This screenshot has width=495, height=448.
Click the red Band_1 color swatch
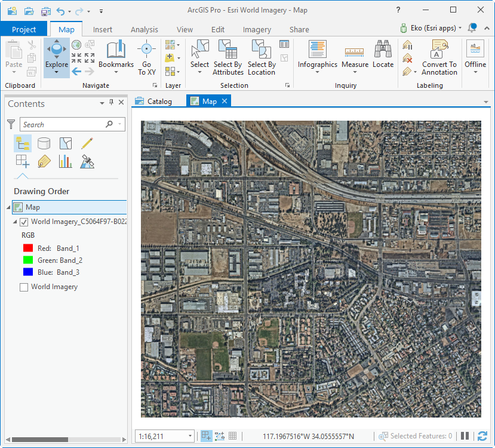[27, 248]
